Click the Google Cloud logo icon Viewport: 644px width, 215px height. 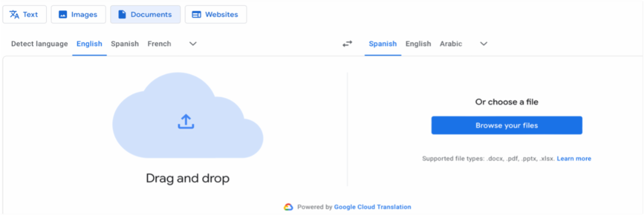click(288, 207)
